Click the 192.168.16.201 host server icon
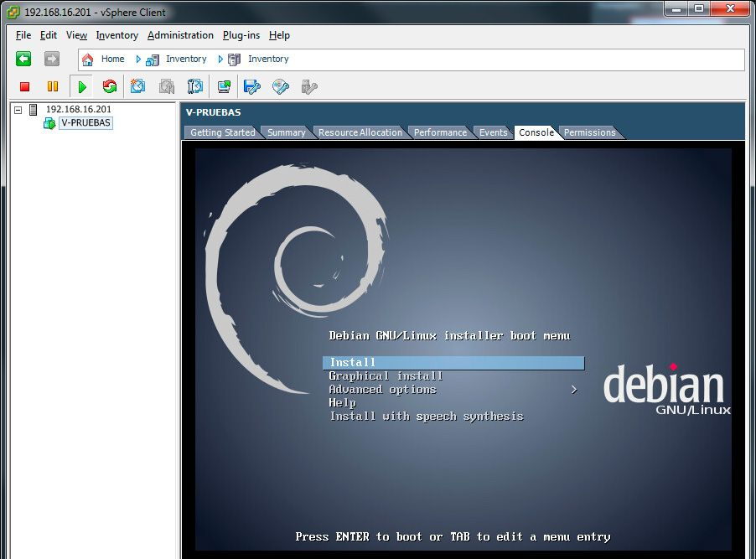Screen dimensions: 756x559 point(33,110)
